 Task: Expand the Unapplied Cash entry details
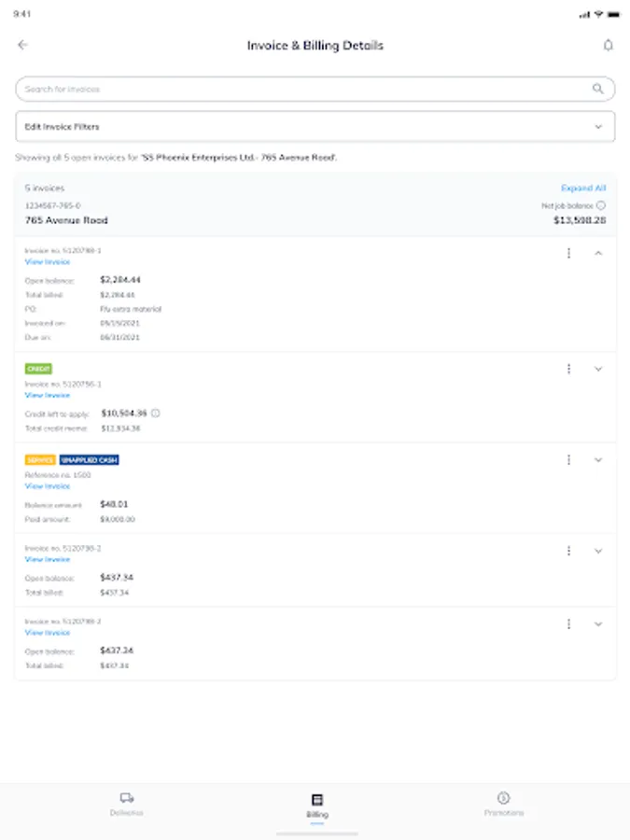(x=598, y=460)
